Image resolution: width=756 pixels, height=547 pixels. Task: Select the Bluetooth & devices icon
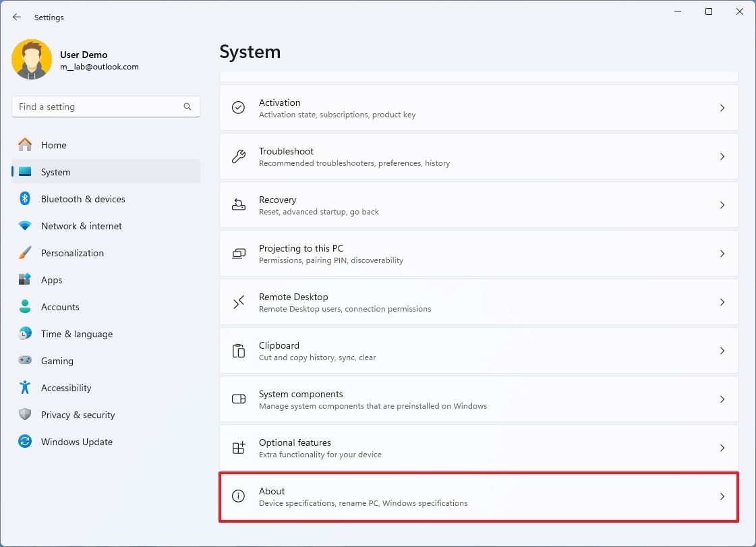[x=26, y=199]
